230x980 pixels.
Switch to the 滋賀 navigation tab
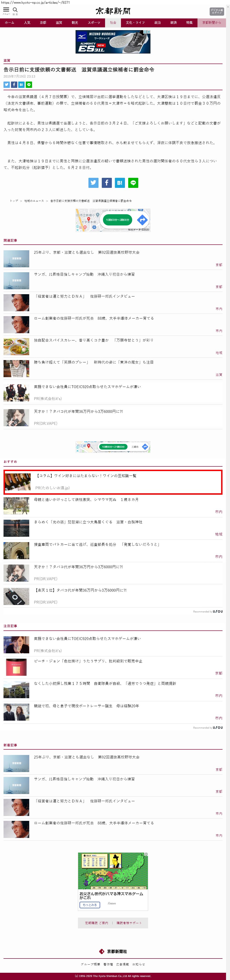pos(59,23)
